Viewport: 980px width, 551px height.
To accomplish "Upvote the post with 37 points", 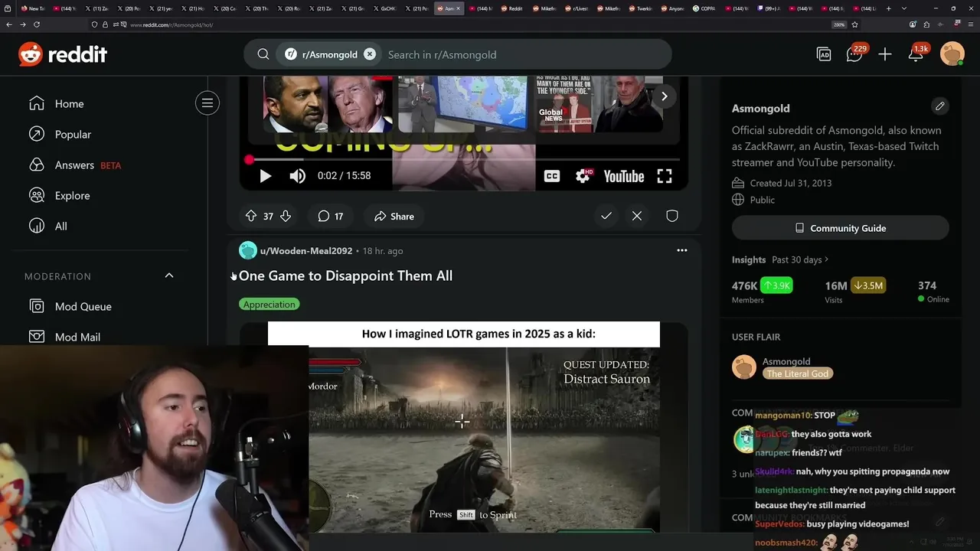I will tap(250, 217).
